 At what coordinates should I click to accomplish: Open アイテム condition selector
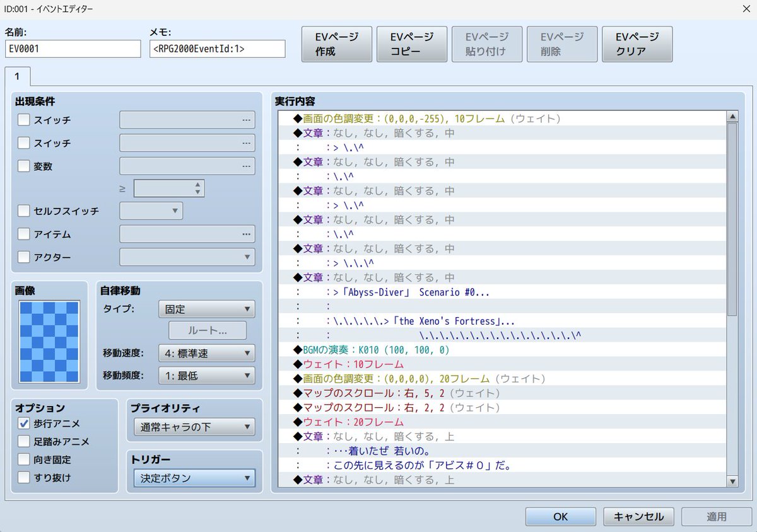pyautogui.click(x=187, y=234)
